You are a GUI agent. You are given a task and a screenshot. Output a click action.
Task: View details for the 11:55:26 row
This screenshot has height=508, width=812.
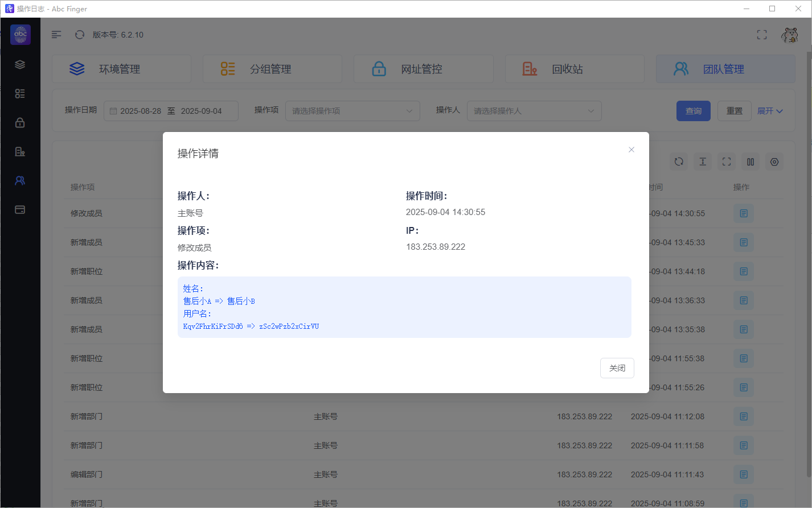(744, 387)
